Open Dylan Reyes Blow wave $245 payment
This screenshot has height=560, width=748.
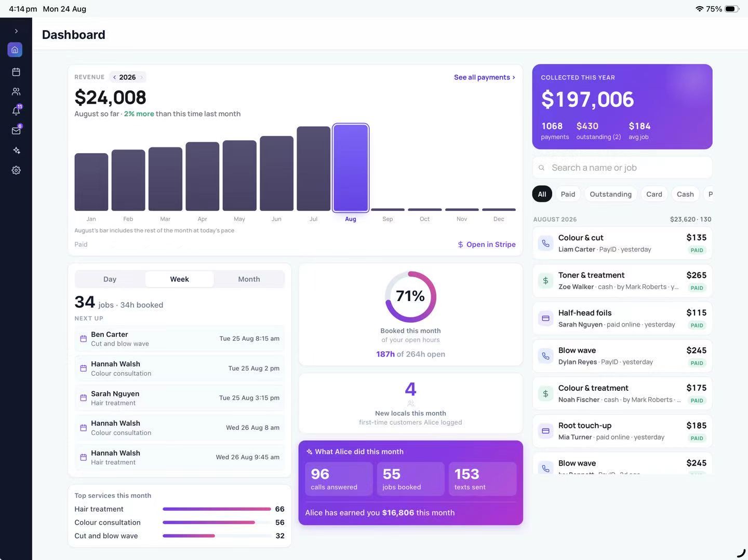click(x=622, y=356)
